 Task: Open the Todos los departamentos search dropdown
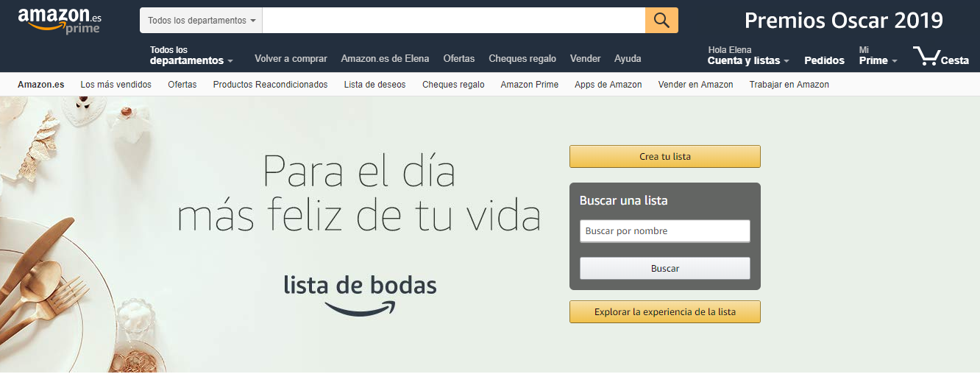click(x=201, y=21)
